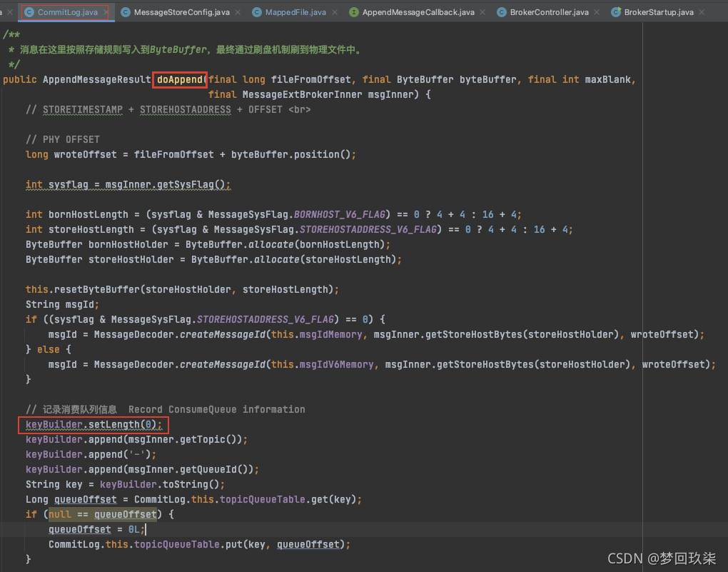Click the MessageStoreConfig.java file type icon

tap(126, 12)
